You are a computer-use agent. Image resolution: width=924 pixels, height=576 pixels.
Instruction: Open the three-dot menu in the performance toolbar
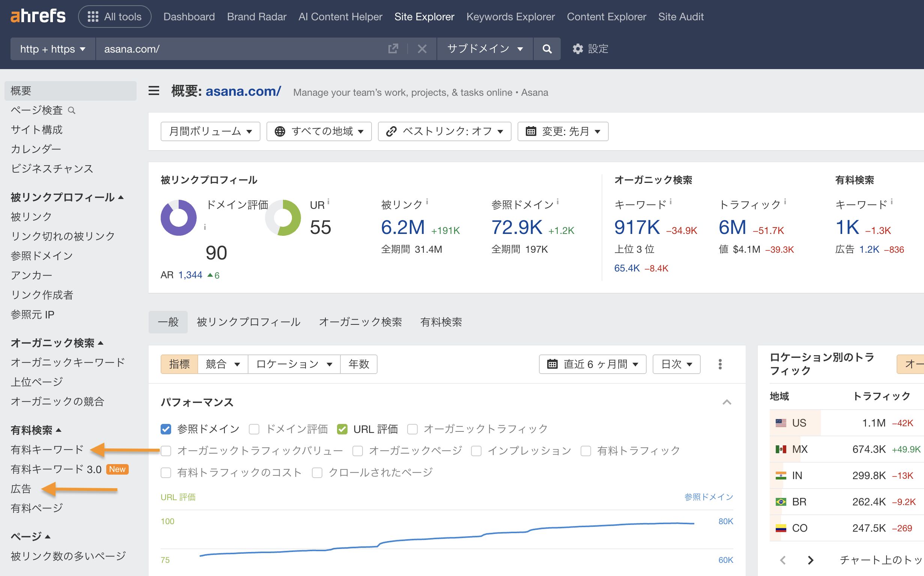pyautogui.click(x=720, y=364)
